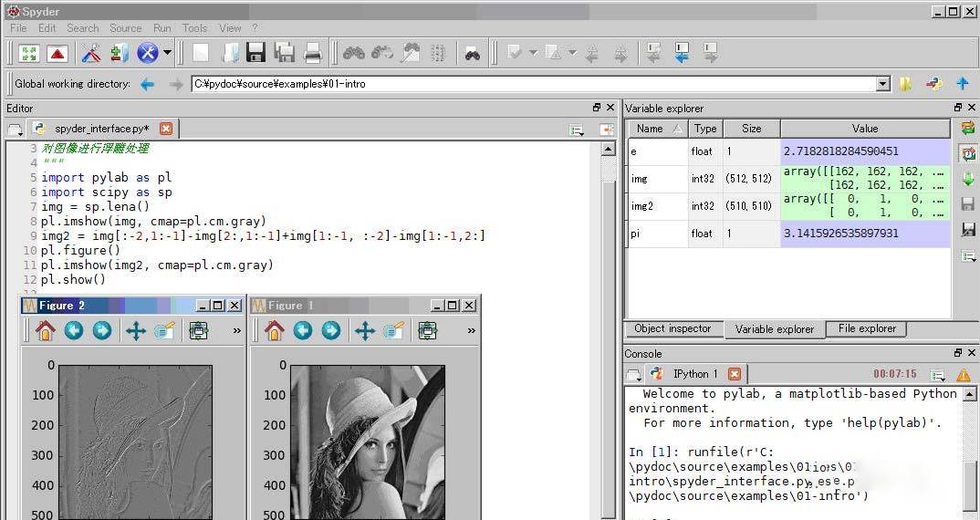Click the console warning triangle icon

(964, 375)
